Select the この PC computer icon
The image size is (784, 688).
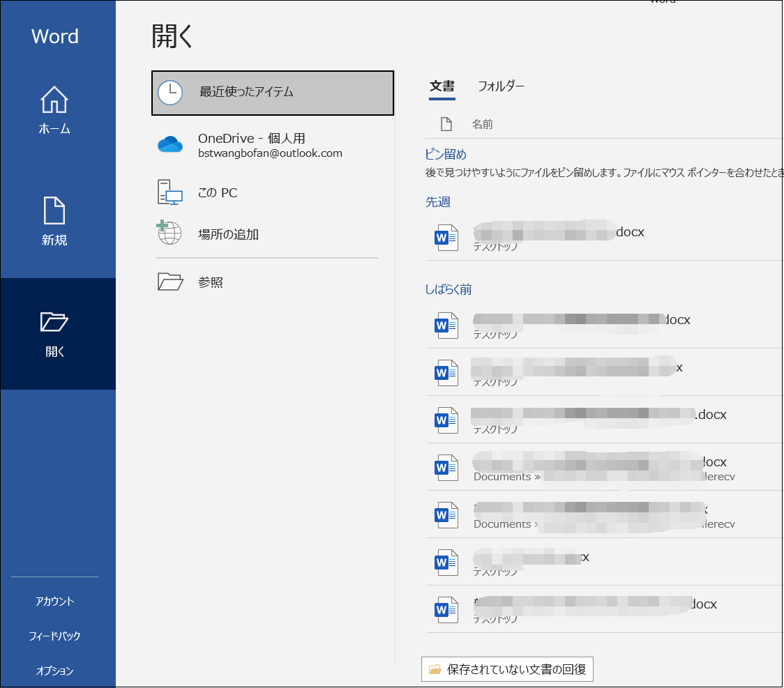[170, 193]
